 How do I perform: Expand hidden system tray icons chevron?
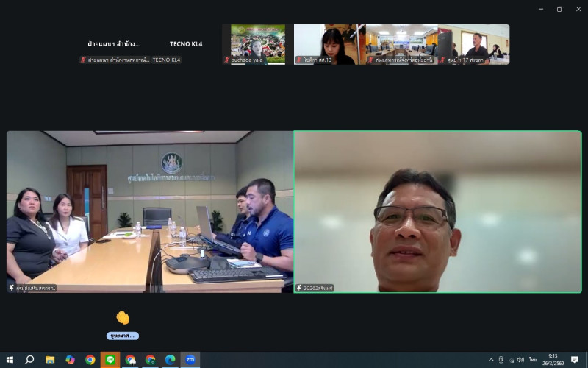[x=491, y=360]
